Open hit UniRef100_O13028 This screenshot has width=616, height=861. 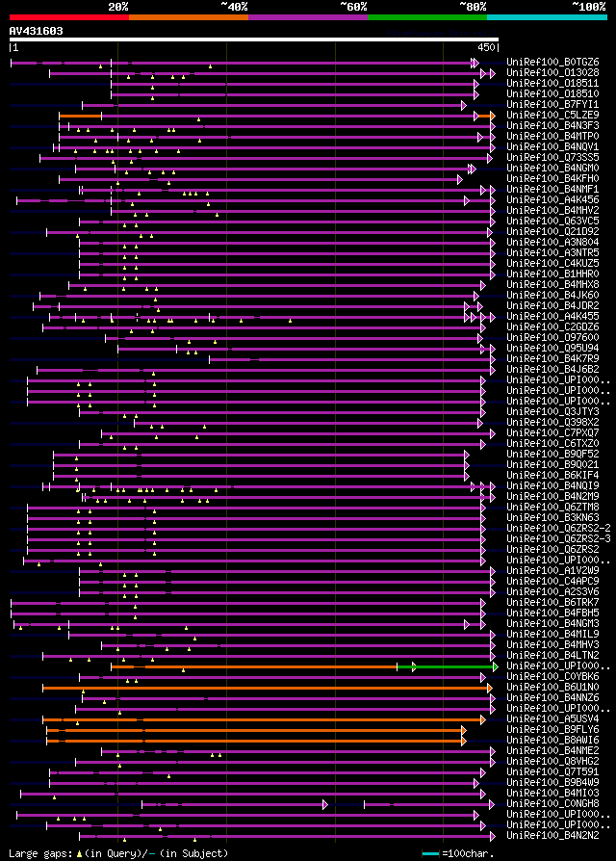pyautogui.click(x=552, y=72)
